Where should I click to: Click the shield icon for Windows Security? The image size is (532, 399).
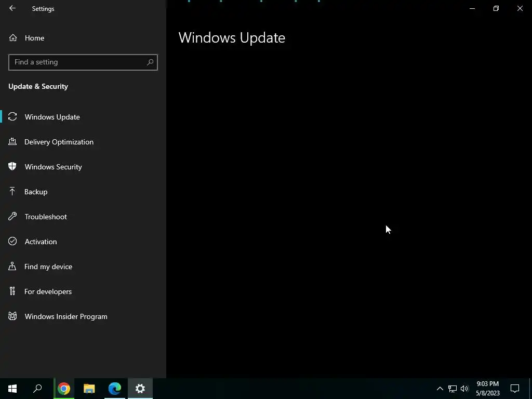[x=12, y=166]
